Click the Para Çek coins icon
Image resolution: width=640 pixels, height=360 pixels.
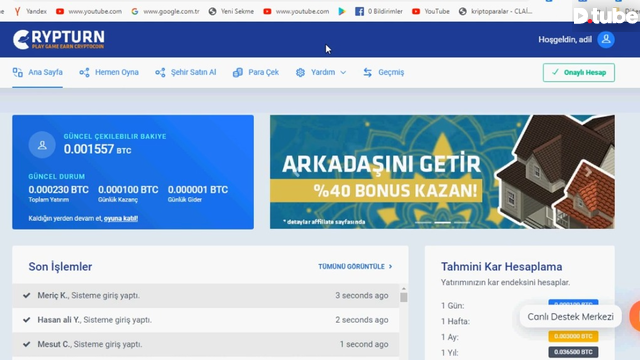pos(238,73)
